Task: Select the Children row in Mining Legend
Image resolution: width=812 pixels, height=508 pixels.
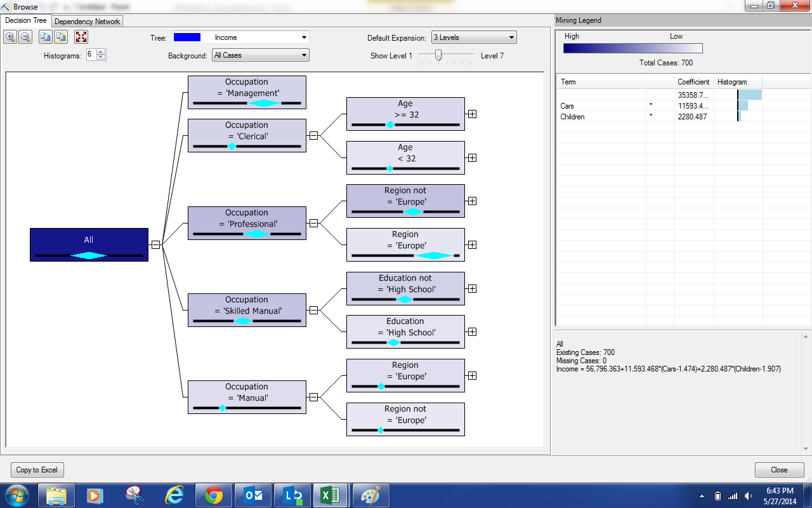Action: tap(660, 117)
